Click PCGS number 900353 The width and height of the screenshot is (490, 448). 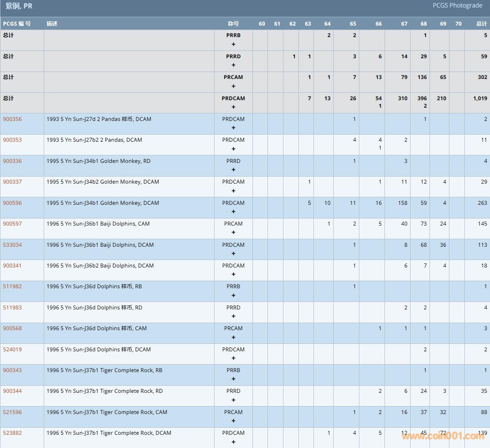pos(12,140)
